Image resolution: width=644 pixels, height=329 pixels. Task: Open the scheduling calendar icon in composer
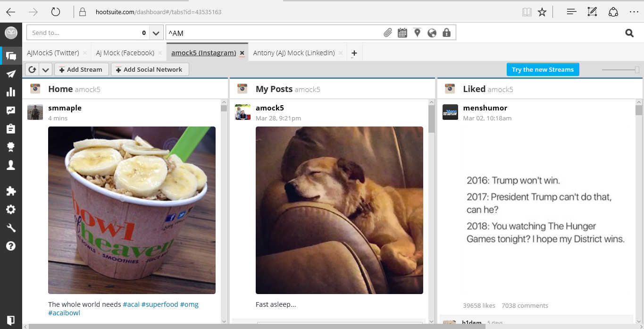pos(402,33)
